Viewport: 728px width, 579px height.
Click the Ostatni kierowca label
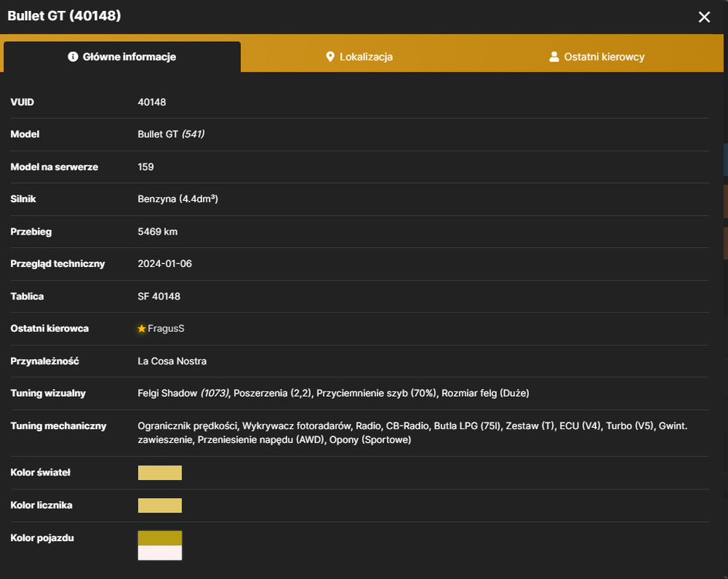click(x=49, y=328)
